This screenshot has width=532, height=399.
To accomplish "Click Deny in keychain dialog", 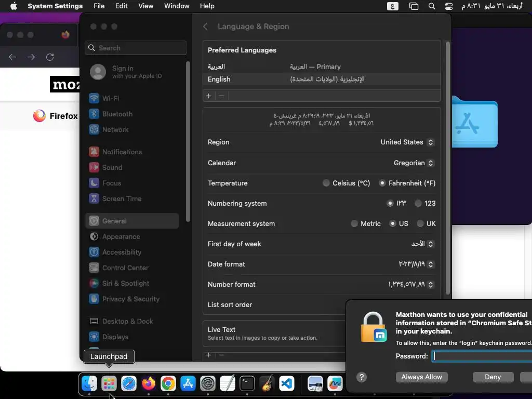I will tap(493, 377).
